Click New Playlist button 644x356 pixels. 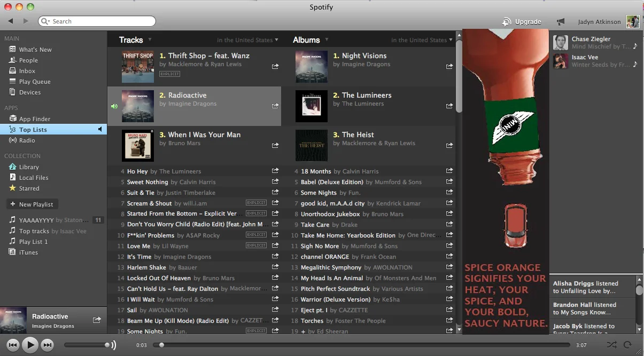[32, 204]
